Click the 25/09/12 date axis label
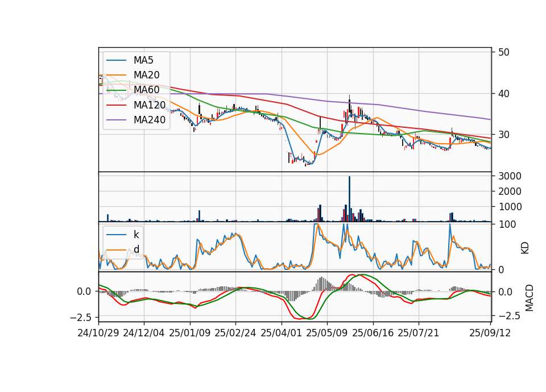Viewport: 546px width, 392px height. pos(490,333)
